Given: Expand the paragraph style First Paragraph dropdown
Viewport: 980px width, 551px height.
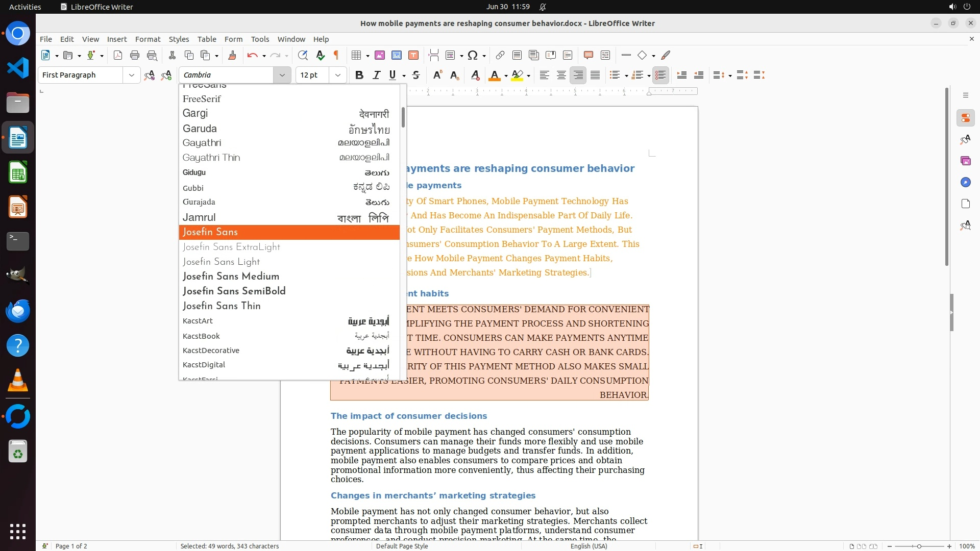Looking at the screenshot, I should pyautogui.click(x=131, y=75).
